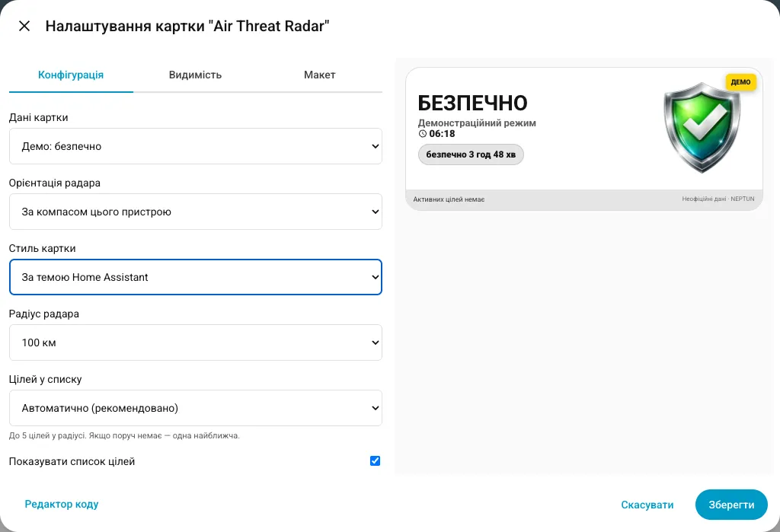Click the 'Радіус радара' field label

click(x=43, y=314)
